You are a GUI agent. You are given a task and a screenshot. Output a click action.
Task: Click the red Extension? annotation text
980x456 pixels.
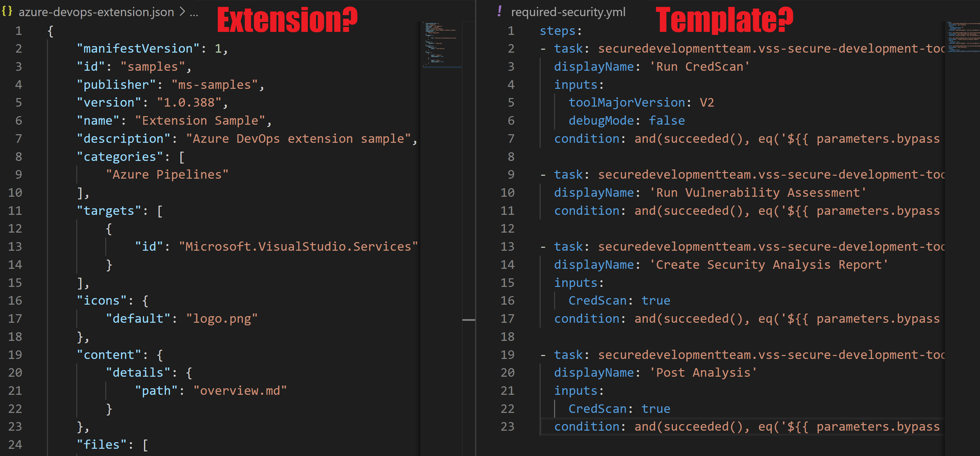288,20
